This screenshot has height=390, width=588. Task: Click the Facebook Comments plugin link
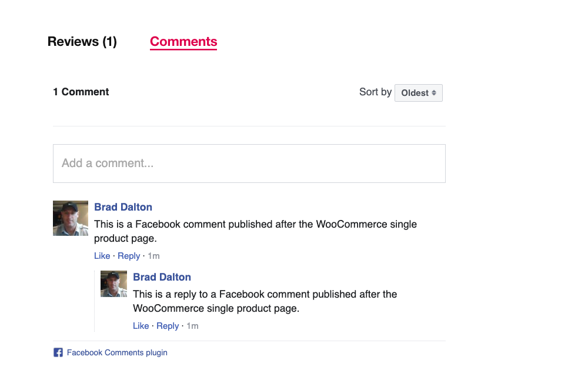click(x=117, y=352)
